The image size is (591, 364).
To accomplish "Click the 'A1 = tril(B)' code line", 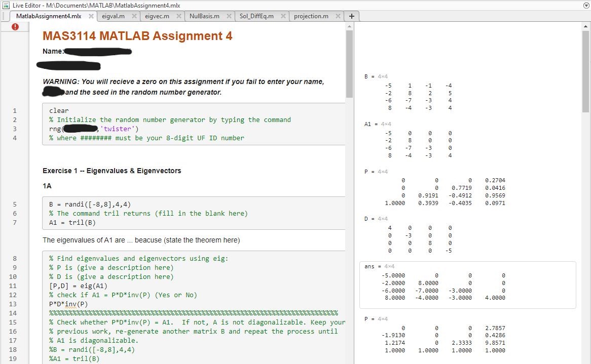I will 72,222.
